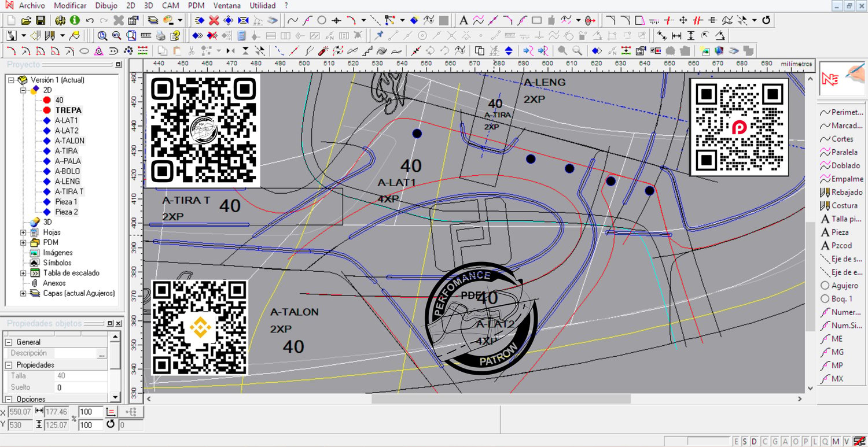Toggle the G indicator in status bar
The height and width of the screenshot is (447, 868).
tap(774, 442)
